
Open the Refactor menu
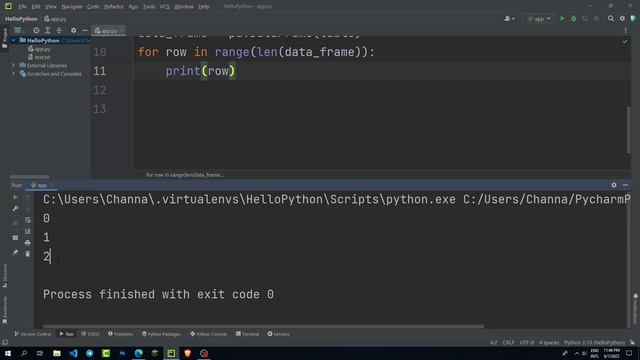[114, 7]
